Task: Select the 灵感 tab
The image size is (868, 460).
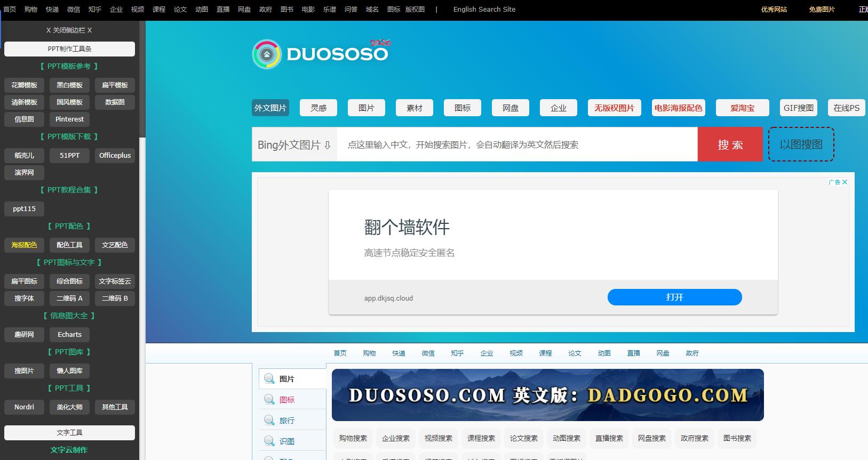Action: pyautogui.click(x=318, y=108)
